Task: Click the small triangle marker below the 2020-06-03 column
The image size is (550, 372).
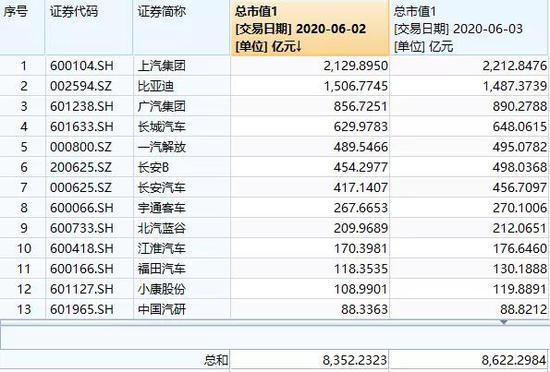Action: [x=504, y=322]
